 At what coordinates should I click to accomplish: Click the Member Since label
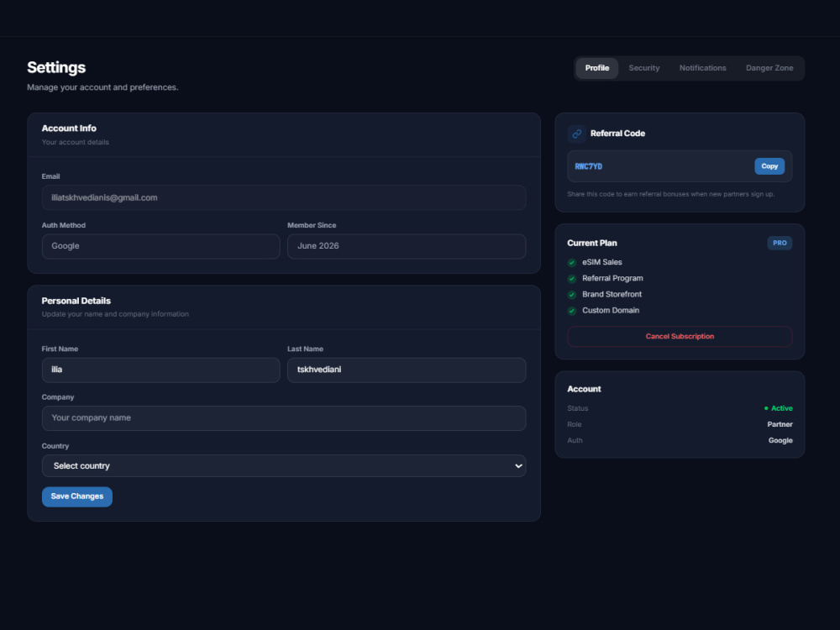pyautogui.click(x=312, y=225)
